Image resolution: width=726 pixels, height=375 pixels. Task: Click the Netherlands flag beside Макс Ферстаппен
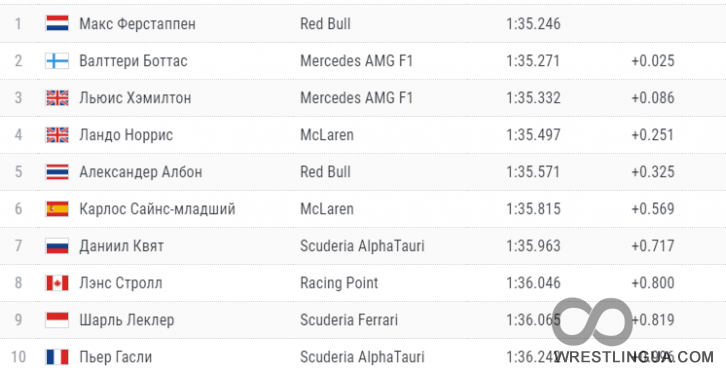pyautogui.click(x=57, y=24)
